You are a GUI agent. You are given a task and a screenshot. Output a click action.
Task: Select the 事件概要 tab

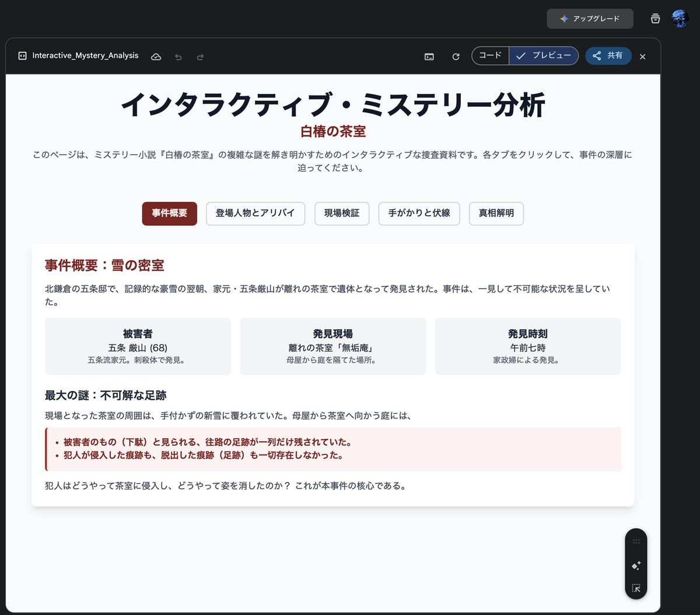point(169,214)
